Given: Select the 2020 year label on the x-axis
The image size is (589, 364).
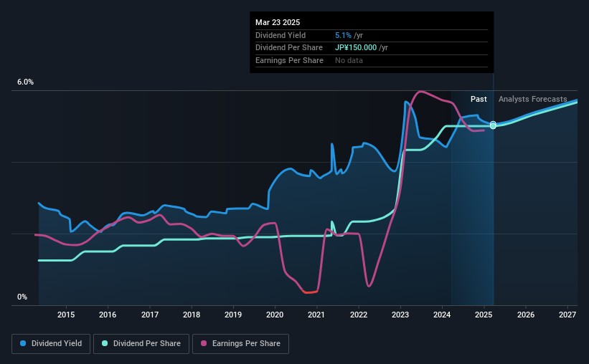Looking at the screenshot, I should click(275, 315).
